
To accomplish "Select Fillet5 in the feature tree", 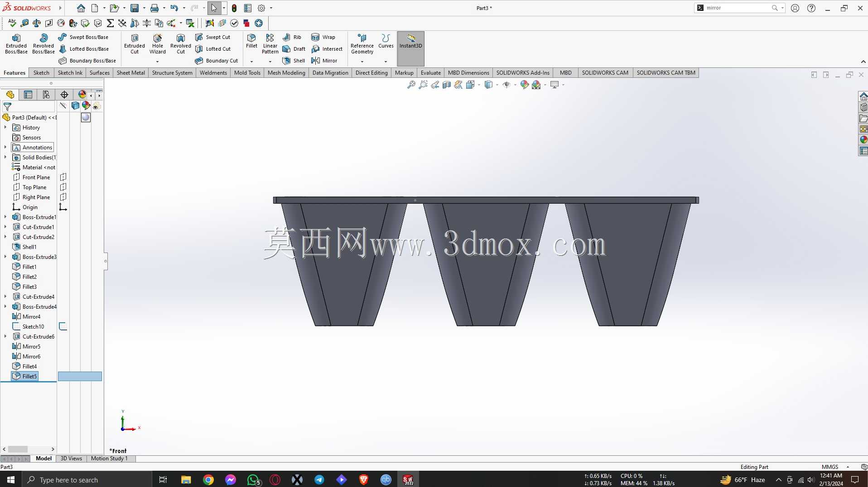I will click(x=25, y=376).
